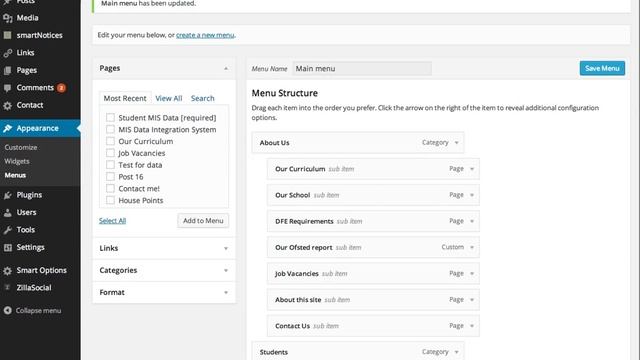Click the create a new menu link
This screenshot has width=640, height=360.
(205, 35)
